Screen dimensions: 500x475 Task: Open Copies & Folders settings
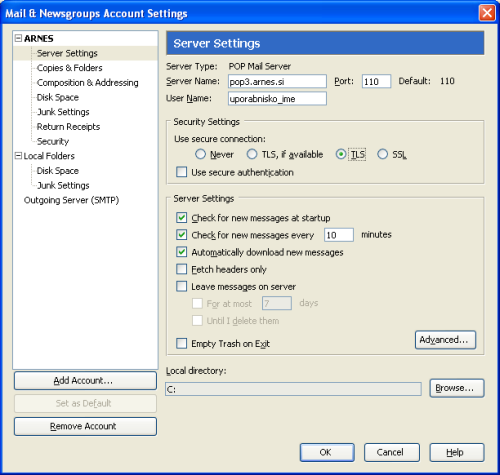pyautogui.click(x=69, y=68)
